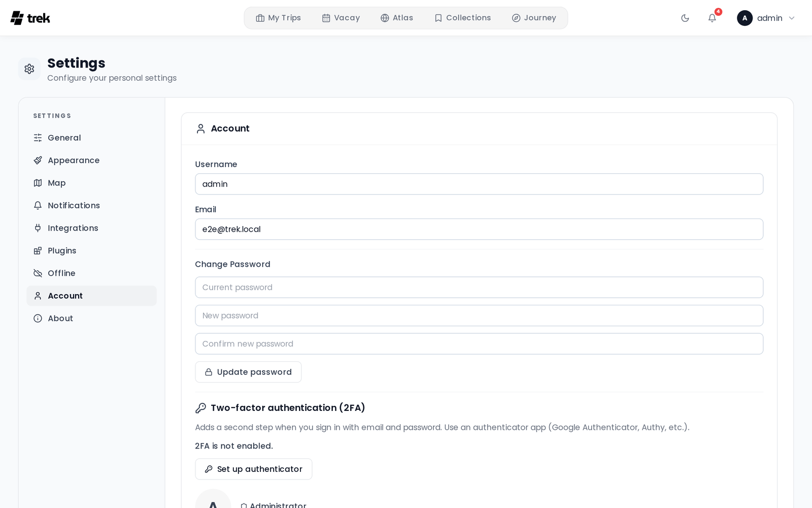The width and height of the screenshot is (812, 508).
Task: Click the person icon in Account header
Action: (201, 129)
